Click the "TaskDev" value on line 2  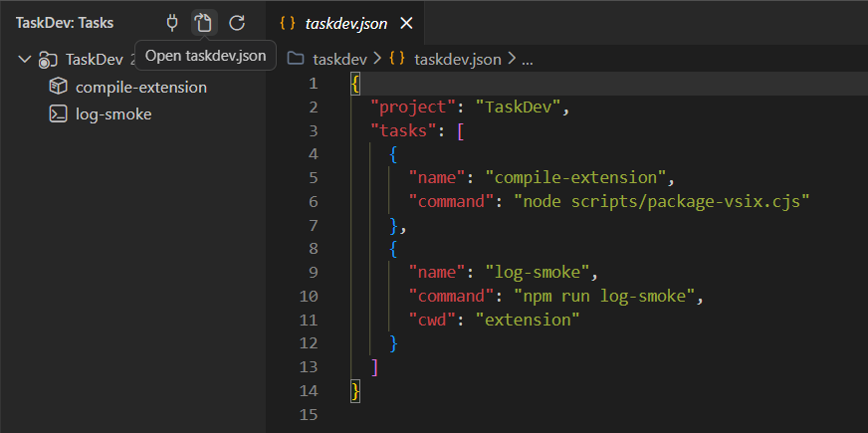coord(519,107)
